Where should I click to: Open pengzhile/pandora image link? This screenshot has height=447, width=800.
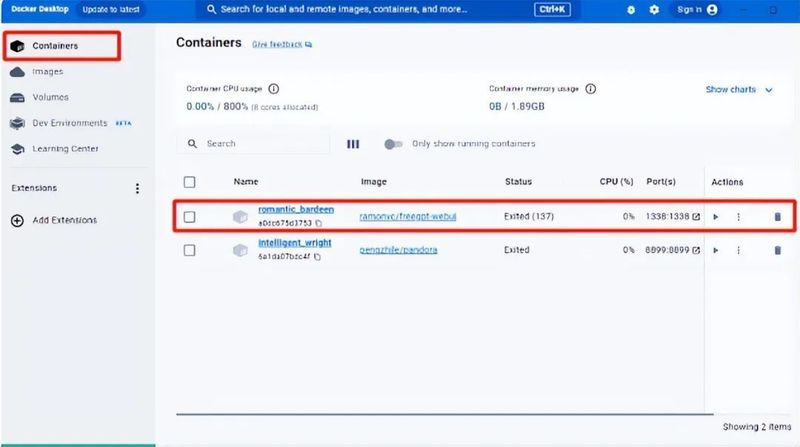click(x=398, y=250)
